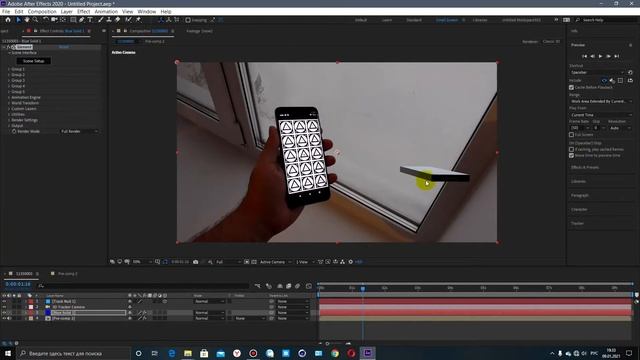640x360 pixels.
Task: Select the Selection arrow tool
Action: (18, 20)
